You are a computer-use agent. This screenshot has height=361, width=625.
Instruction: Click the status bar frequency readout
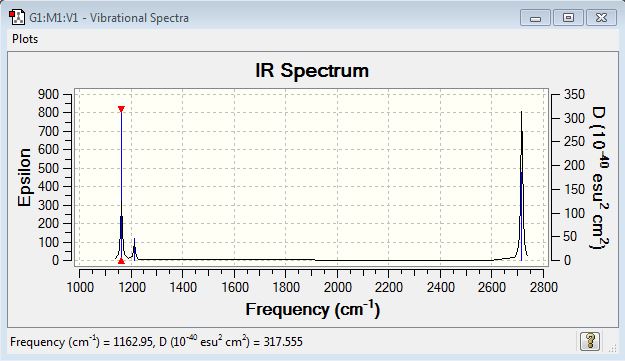[156, 342]
